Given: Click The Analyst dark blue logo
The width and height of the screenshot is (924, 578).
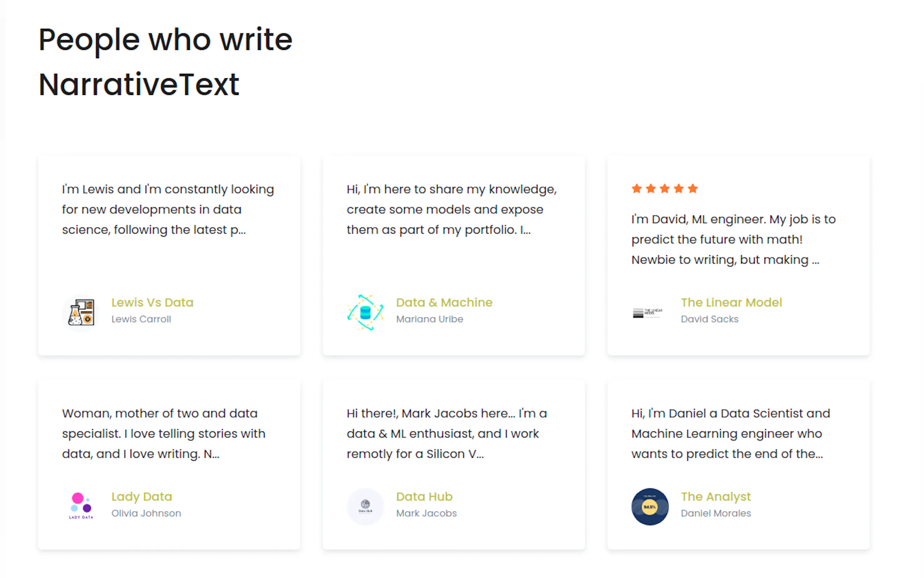Looking at the screenshot, I should [x=649, y=506].
